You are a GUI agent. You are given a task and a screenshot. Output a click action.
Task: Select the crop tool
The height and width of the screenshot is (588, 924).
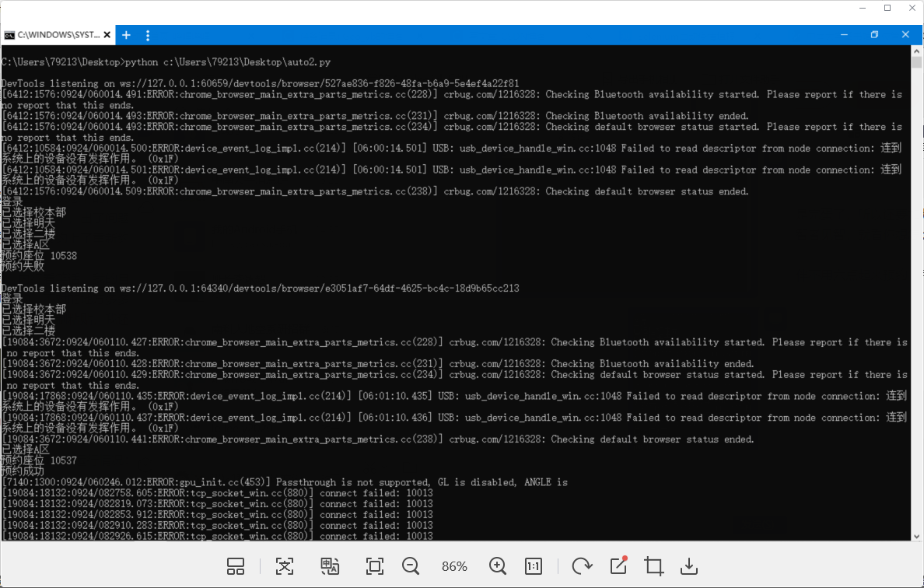654,566
